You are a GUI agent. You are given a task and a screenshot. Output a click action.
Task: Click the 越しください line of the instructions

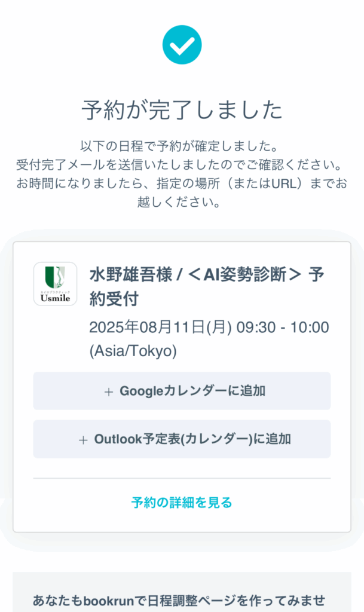[182, 203]
